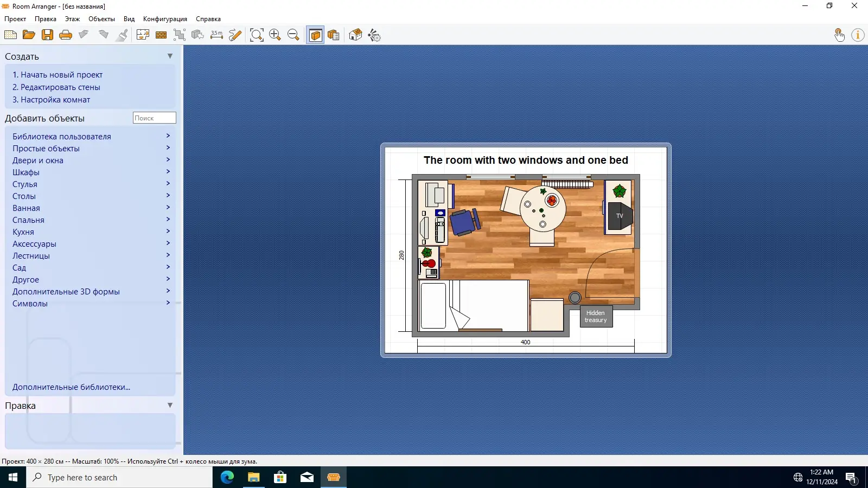Open a project with the folder icon
Viewport: 868px width, 488px height.
point(29,35)
